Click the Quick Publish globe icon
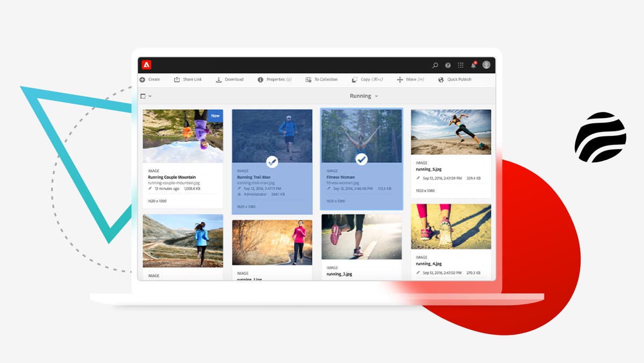The height and width of the screenshot is (363, 644). [x=440, y=79]
